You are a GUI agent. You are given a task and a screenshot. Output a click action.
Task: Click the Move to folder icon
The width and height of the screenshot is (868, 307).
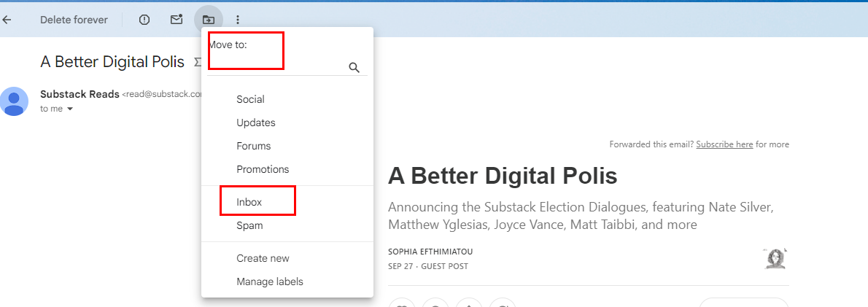point(209,20)
